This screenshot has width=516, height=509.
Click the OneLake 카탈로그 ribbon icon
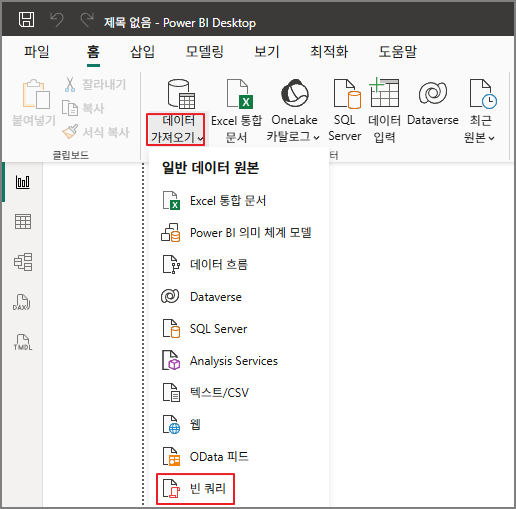pyautogui.click(x=295, y=93)
